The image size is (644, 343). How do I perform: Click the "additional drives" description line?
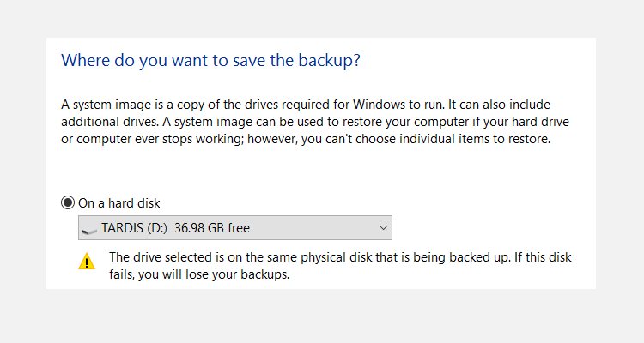coord(315,122)
